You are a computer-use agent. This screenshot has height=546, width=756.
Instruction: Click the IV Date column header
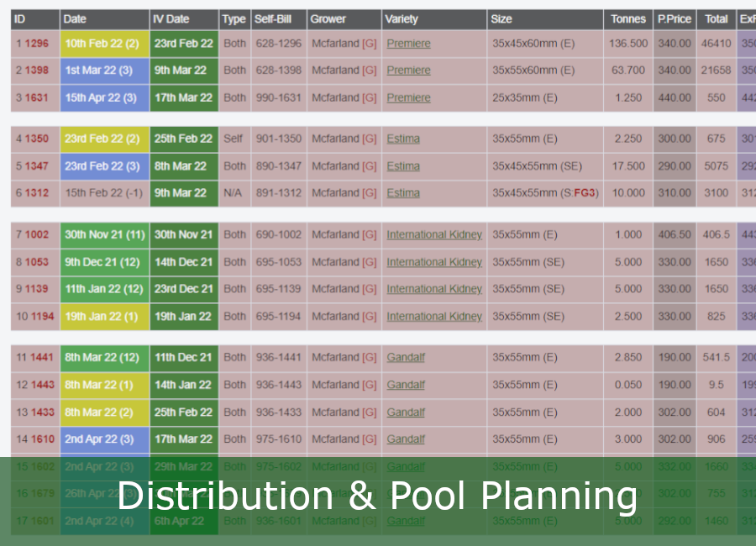click(172, 19)
